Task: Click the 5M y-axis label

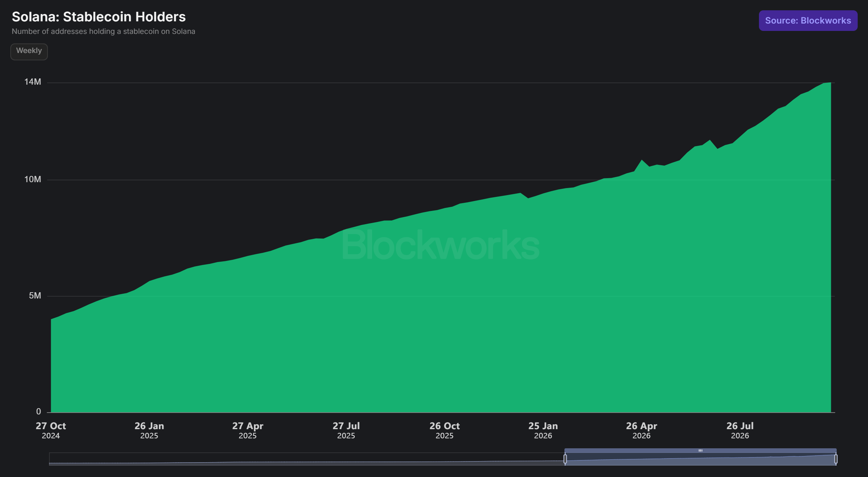Action: 35,296
